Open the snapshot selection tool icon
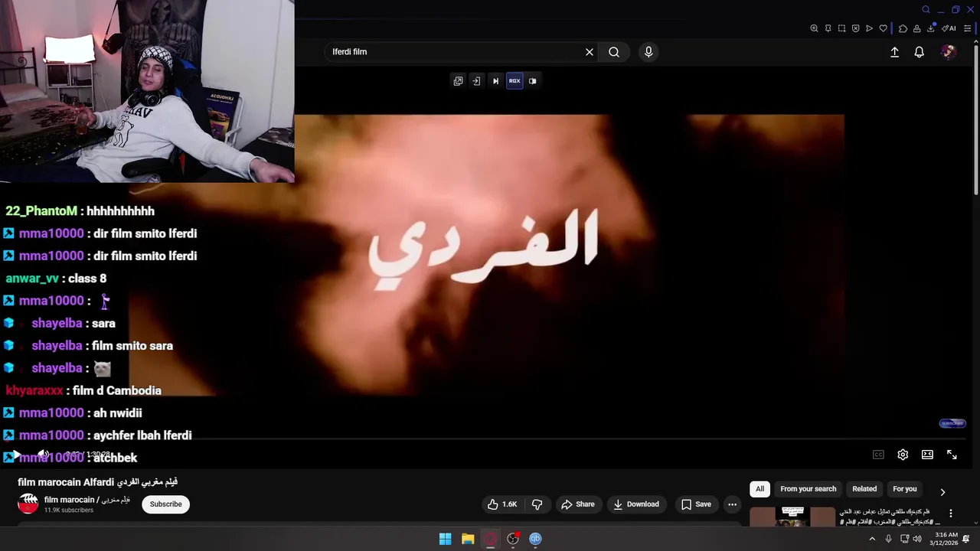 pos(841,28)
